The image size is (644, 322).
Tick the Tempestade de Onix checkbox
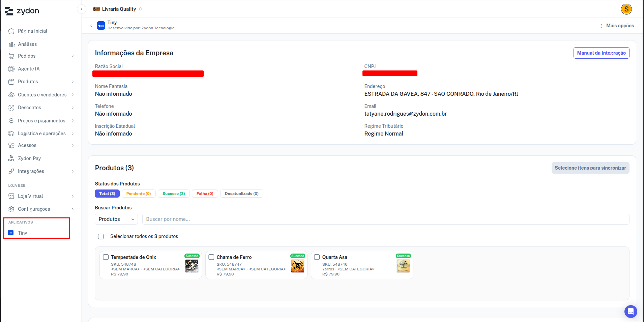106,257
